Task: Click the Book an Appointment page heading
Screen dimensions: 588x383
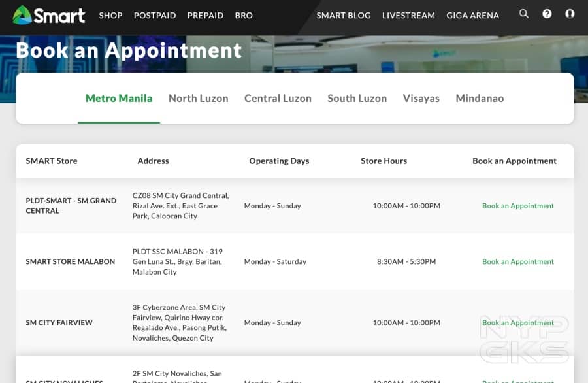Action: coord(129,50)
